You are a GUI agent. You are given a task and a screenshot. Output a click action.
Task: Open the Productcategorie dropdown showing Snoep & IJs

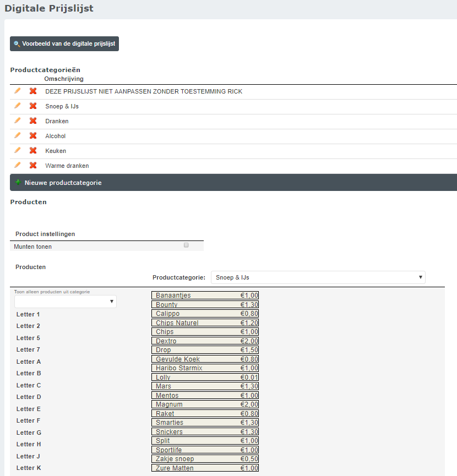(318, 277)
